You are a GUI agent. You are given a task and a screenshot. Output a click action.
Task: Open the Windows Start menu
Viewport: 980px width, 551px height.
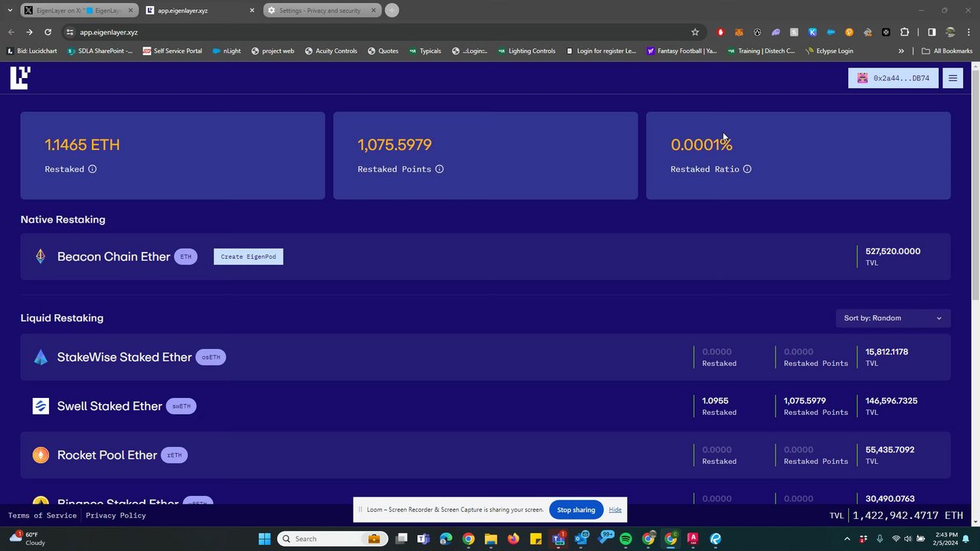264,539
